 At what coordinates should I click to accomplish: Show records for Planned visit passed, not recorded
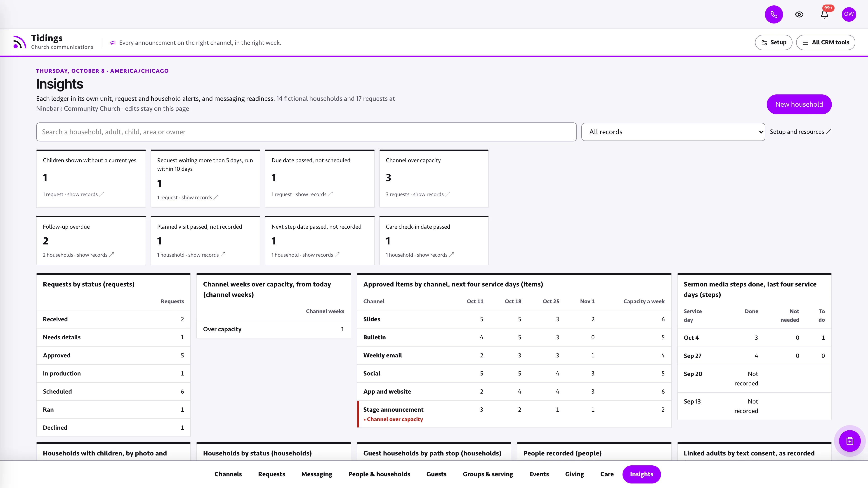(x=191, y=255)
